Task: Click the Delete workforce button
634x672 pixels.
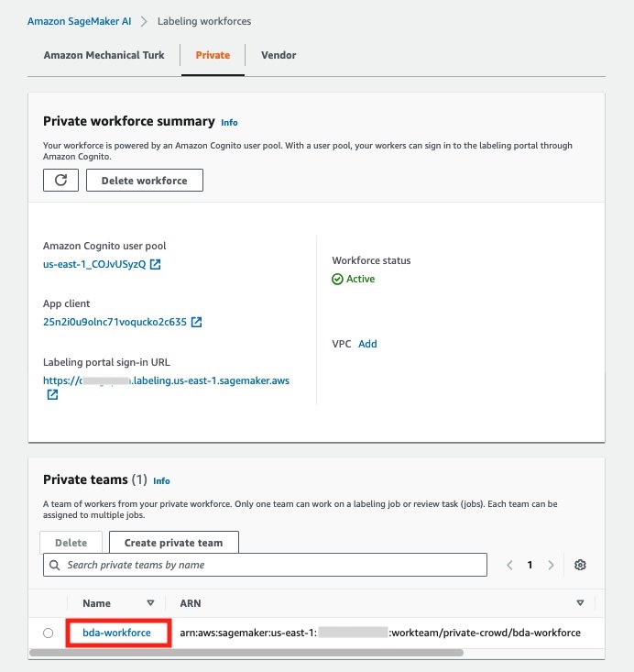Action: [x=145, y=180]
